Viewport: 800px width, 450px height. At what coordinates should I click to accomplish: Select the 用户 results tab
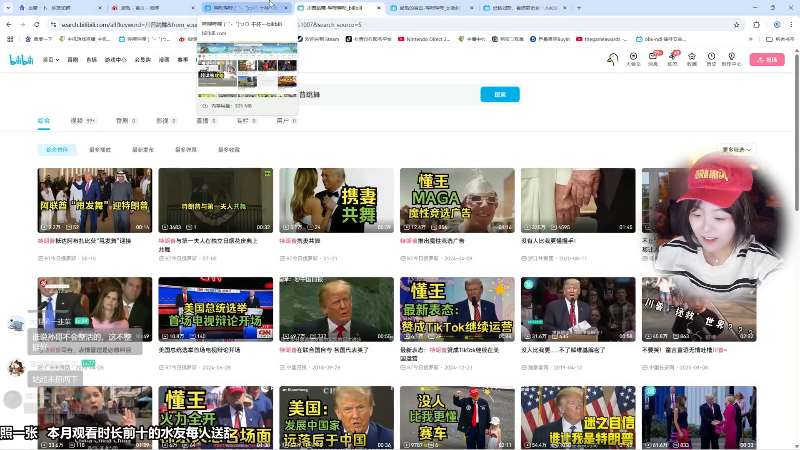pyautogui.click(x=287, y=121)
